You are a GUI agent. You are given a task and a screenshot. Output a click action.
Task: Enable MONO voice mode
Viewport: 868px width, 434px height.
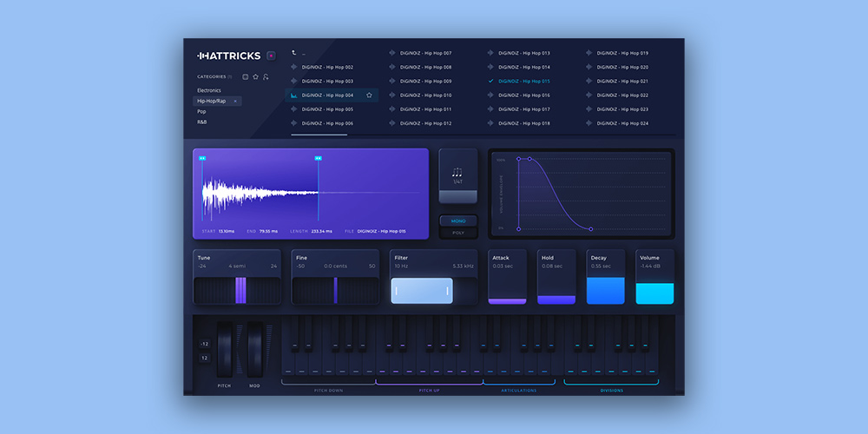tap(457, 220)
